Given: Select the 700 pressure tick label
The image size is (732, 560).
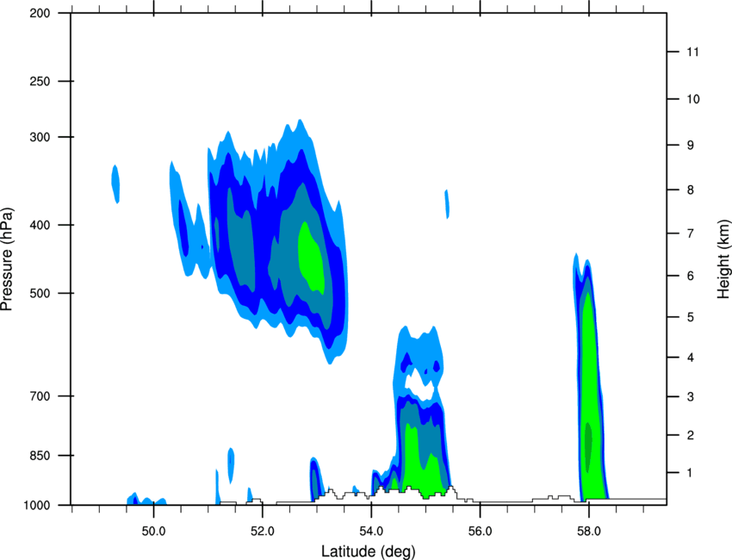Looking at the screenshot, I should pos(40,396).
